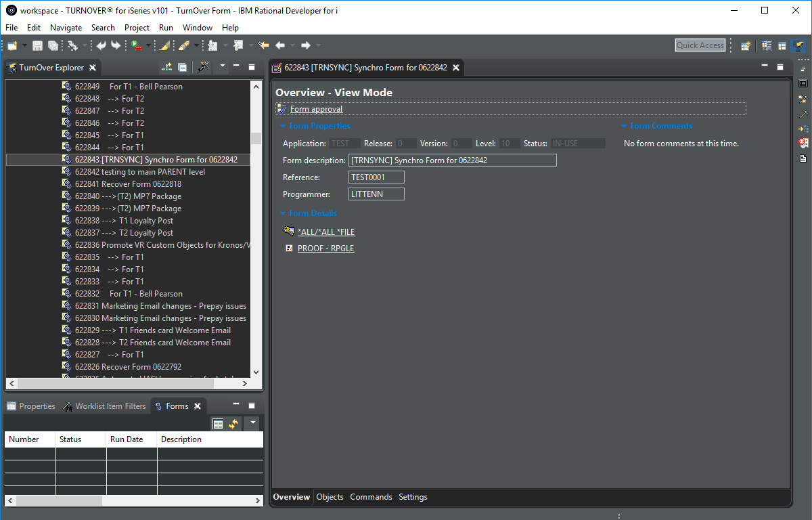Viewport: 812px width, 520px height.
Task: Switch to the Settings tab
Action: click(x=413, y=497)
